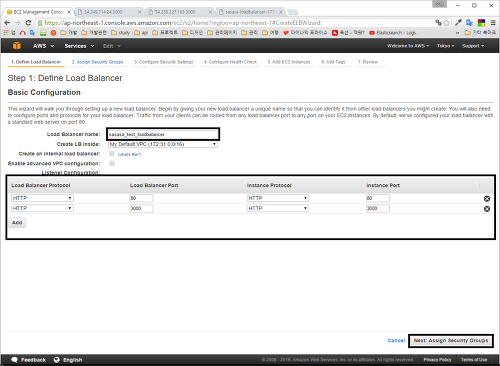
Task: Click the green bookmark icon
Action: pyautogui.click(x=43, y=33)
